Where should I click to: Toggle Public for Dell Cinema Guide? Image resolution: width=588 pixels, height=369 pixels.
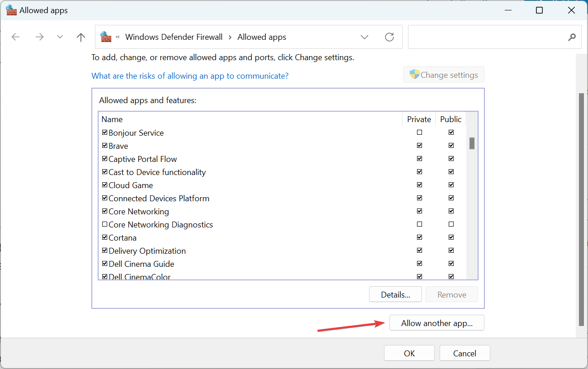point(451,264)
